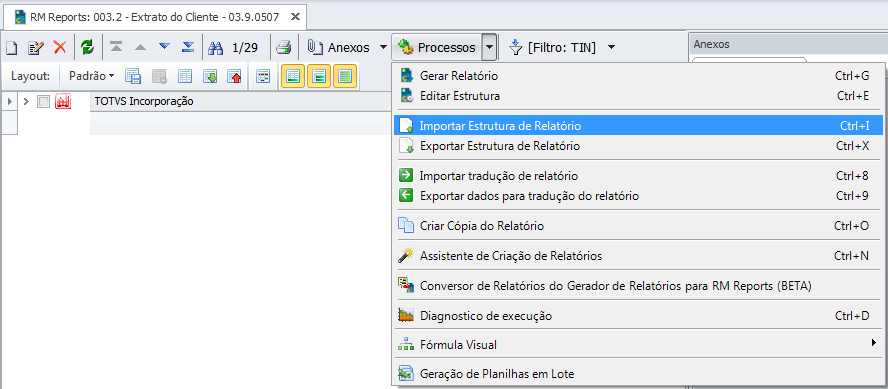Screen dimensions: 888x389
Task: Click the grayed remove layout icon
Action: pyautogui.click(x=159, y=76)
